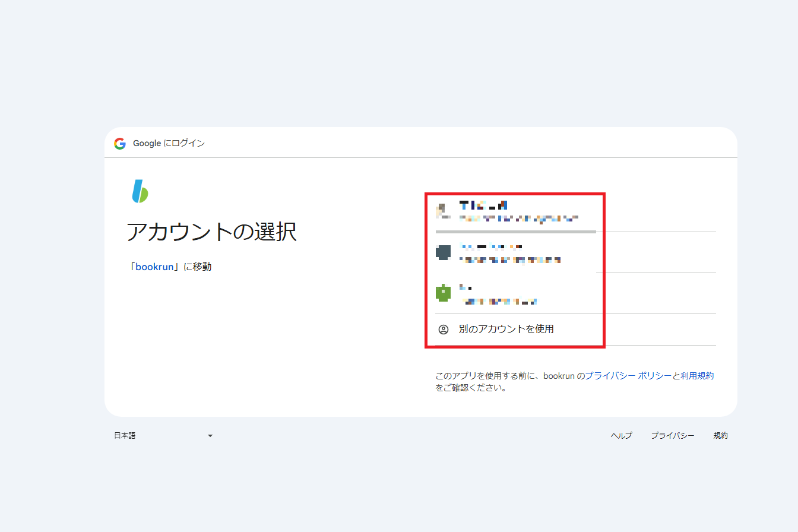Click the second account's email address
Viewport: 798px width, 532px height.
point(511,260)
